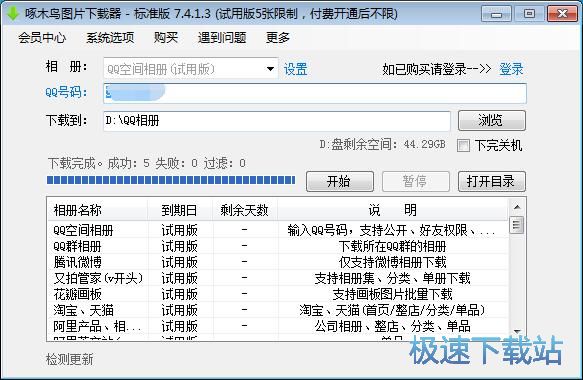Focus the 下载到 path field
Screen dimensions: 583x380
[277, 121]
